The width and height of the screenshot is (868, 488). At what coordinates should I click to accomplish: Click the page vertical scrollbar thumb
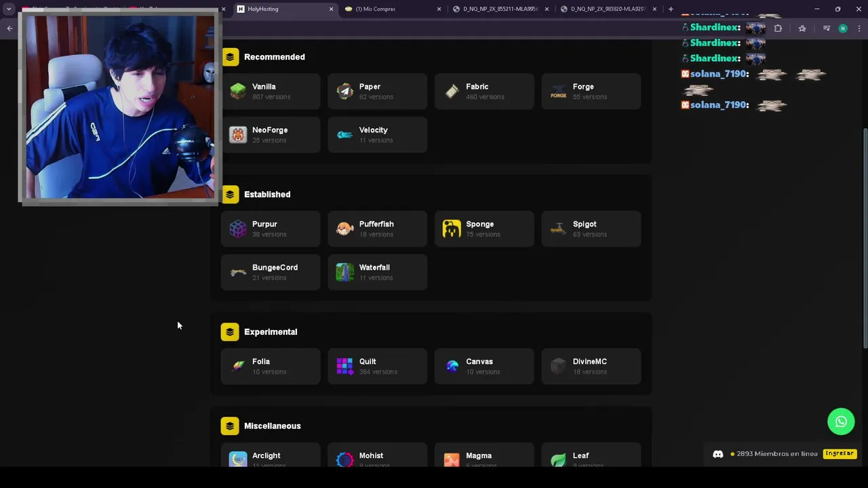pyautogui.click(x=865, y=239)
